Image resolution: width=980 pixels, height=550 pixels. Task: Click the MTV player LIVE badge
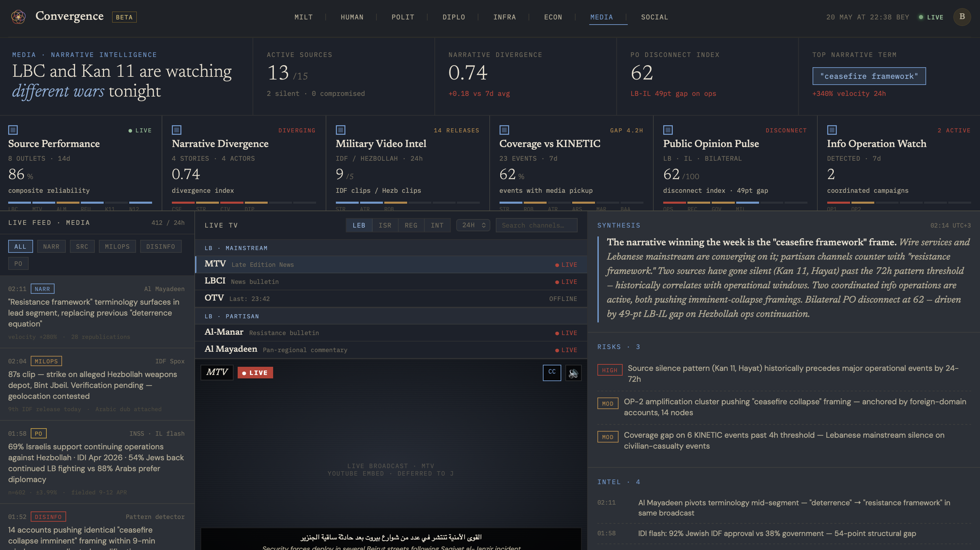coord(255,373)
